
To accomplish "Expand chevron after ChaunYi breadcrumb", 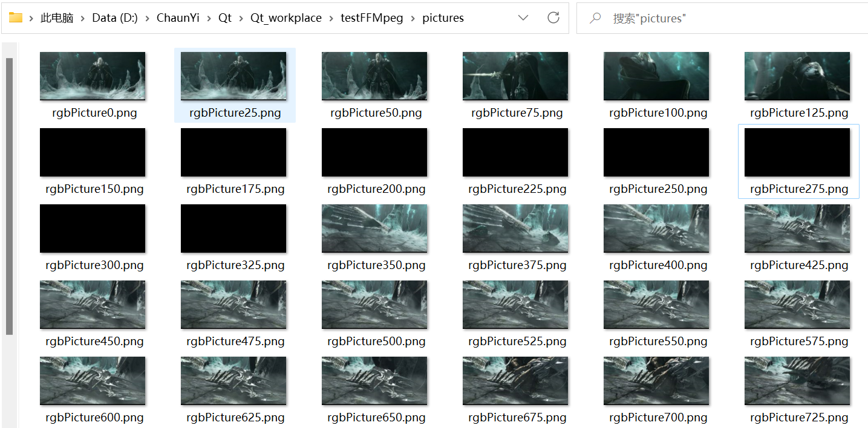I will [209, 18].
